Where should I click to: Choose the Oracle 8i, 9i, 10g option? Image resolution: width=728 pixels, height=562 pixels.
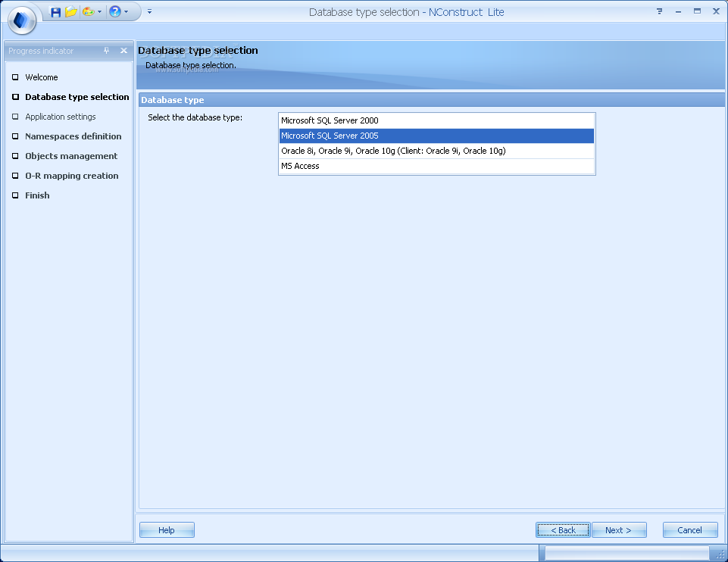(436, 151)
